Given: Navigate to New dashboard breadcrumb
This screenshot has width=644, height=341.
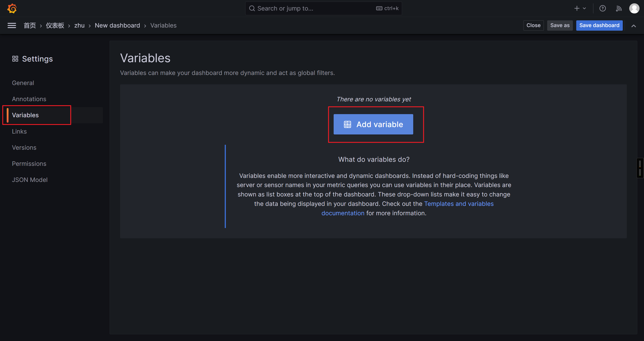Looking at the screenshot, I should click(x=117, y=25).
